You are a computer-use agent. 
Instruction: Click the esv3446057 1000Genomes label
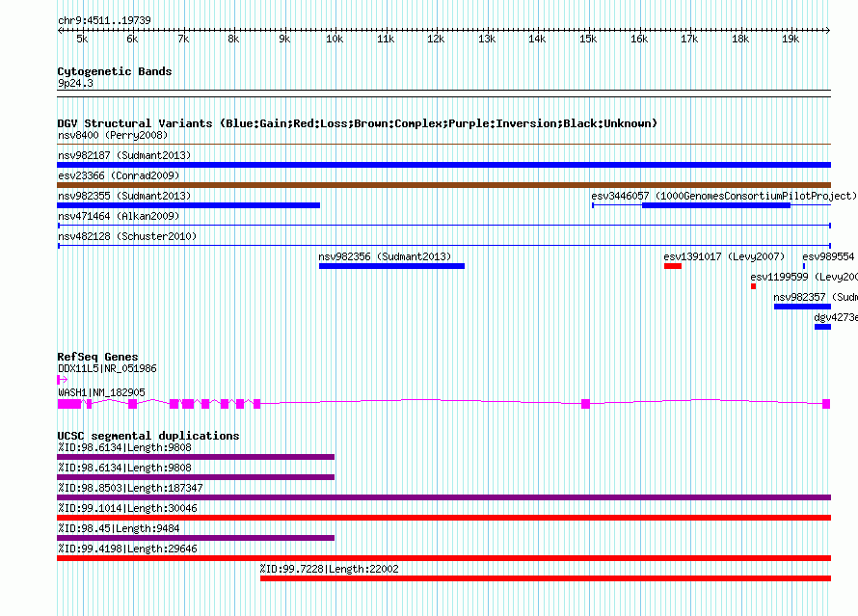[x=723, y=196]
